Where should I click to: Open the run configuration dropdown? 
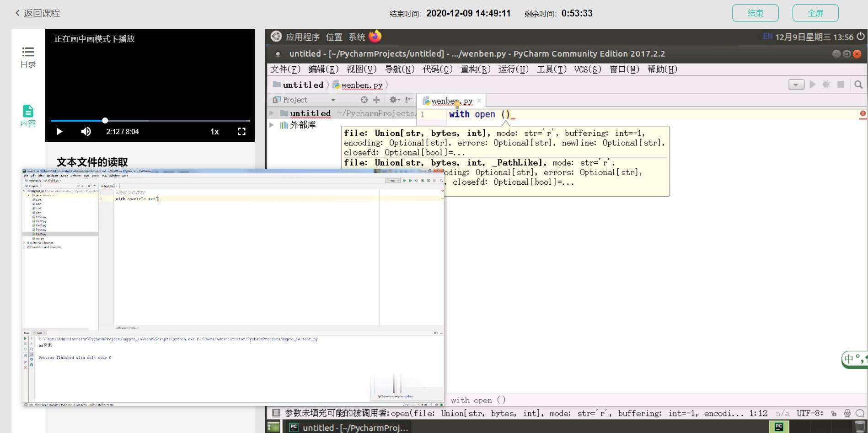[796, 85]
